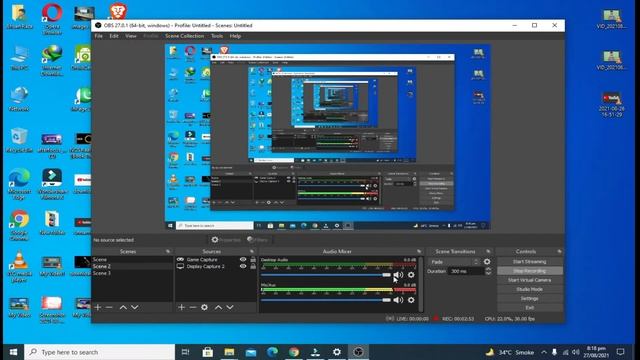Click OBS Studio icon in the taskbar
The height and width of the screenshot is (360, 640).
tap(358, 352)
